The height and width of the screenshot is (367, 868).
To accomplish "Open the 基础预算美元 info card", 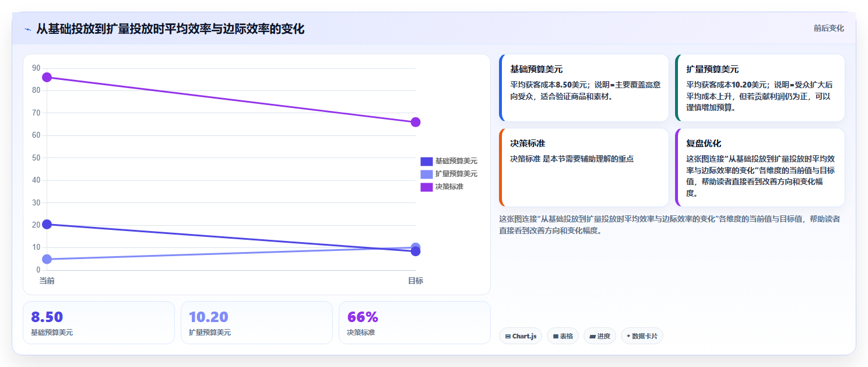I will pyautogui.click(x=584, y=88).
